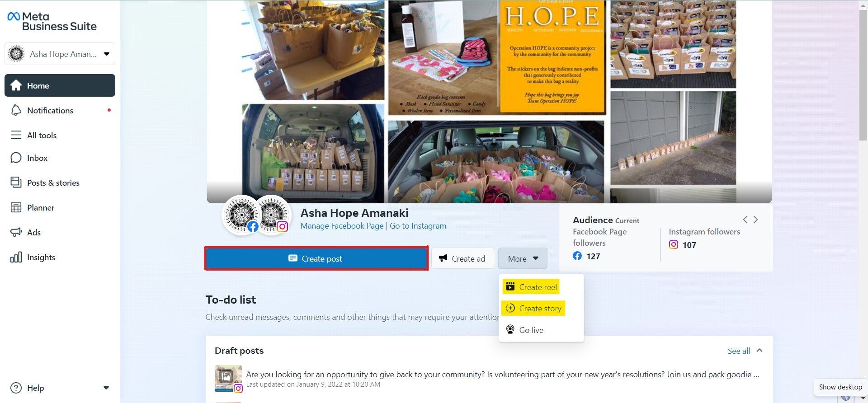868x403 pixels.
Task: Open All tools menu icon
Action: pos(16,135)
